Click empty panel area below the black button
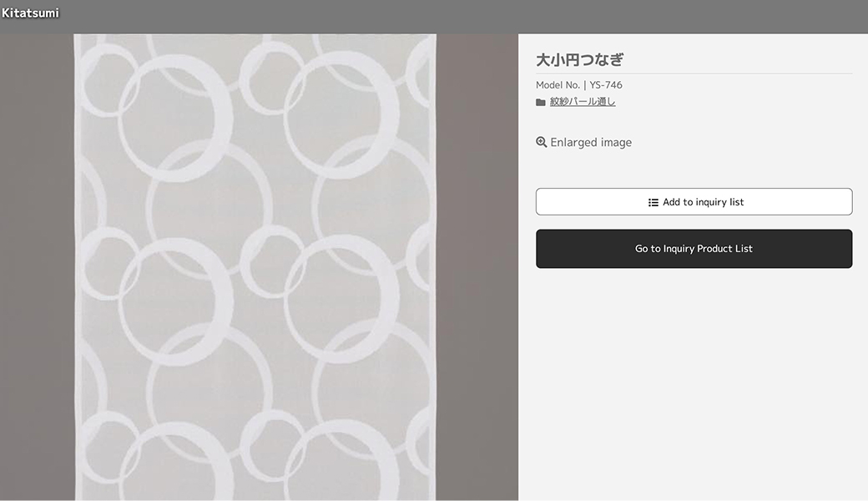 694,385
